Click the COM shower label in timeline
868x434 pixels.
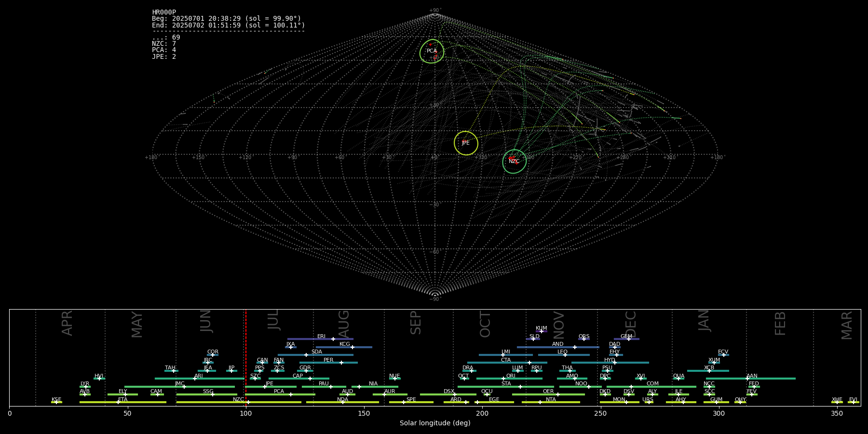pyautogui.click(x=652, y=384)
